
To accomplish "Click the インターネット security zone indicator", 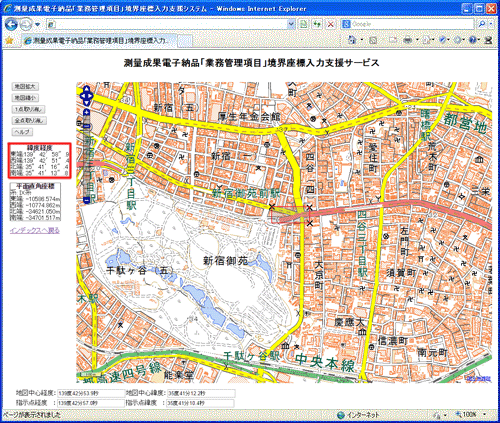I will (x=358, y=415).
